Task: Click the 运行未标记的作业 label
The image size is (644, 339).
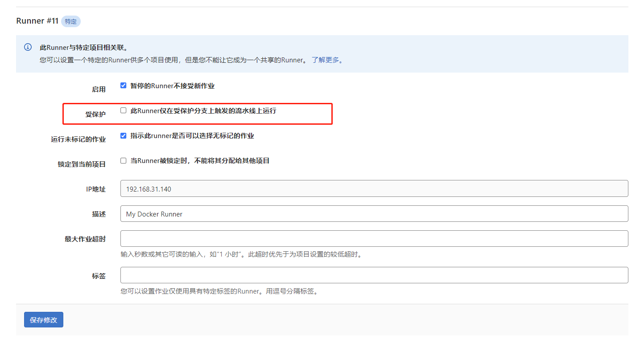Action: pyautogui.click(x=78, y=139)
